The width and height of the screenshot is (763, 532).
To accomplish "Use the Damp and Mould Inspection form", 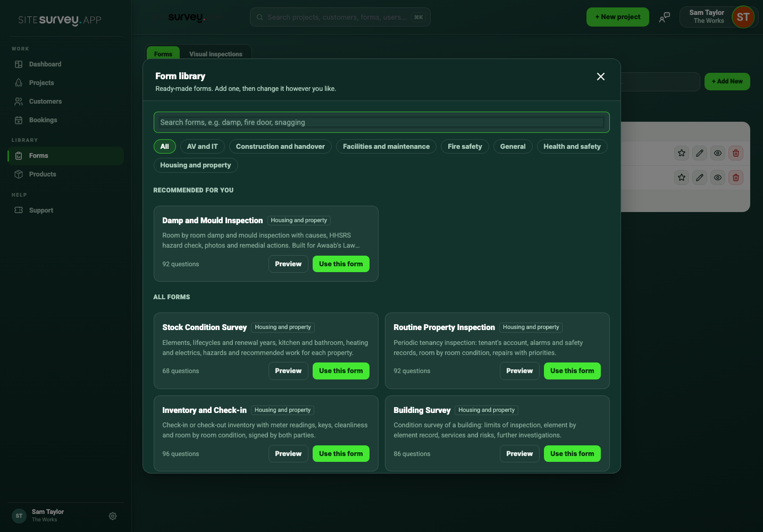I will 341,264.
